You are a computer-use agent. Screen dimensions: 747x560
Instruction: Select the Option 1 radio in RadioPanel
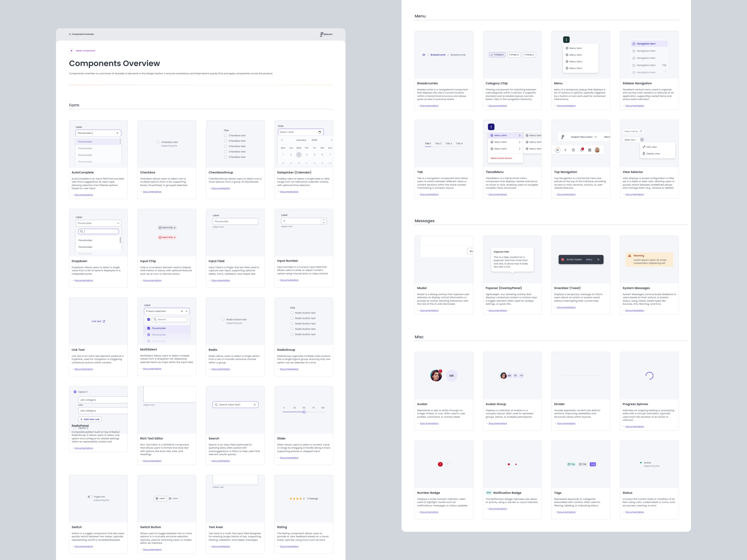tap(75, 392)
